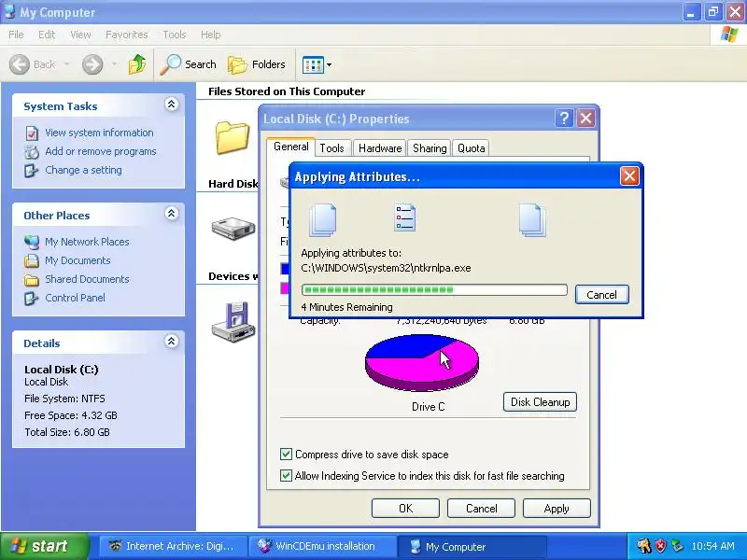Click Change a setting link
Image resolution: width=747 pixels, height=560 pixels.
click(83, 170)
